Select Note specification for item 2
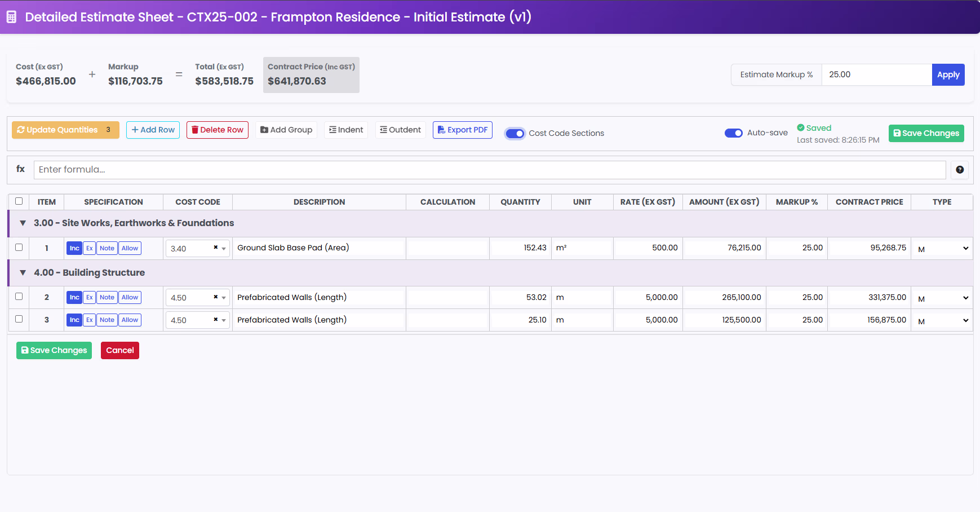The image size is (980, 512). click(107, 297)
